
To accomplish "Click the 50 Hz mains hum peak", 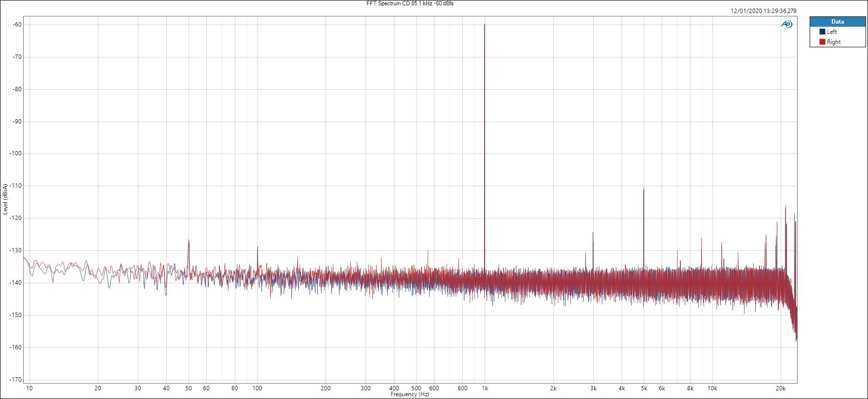I will (189, 240).
